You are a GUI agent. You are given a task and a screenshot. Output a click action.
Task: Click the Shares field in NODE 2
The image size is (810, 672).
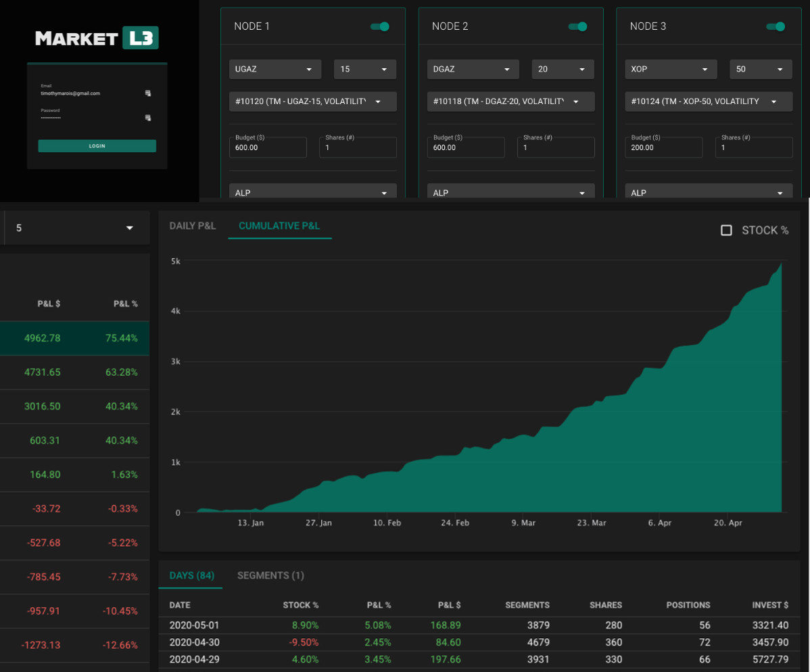[x=556, y=147]
